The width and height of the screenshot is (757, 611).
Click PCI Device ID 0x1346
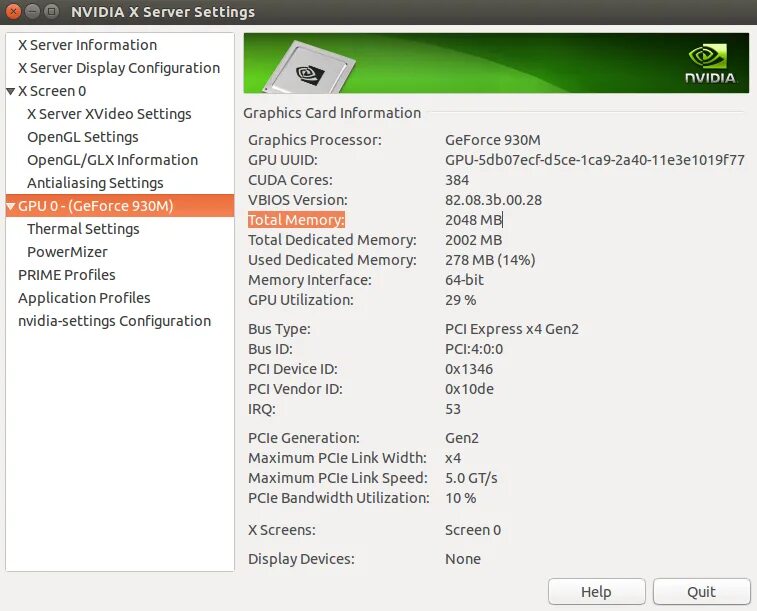coord(469,369)
